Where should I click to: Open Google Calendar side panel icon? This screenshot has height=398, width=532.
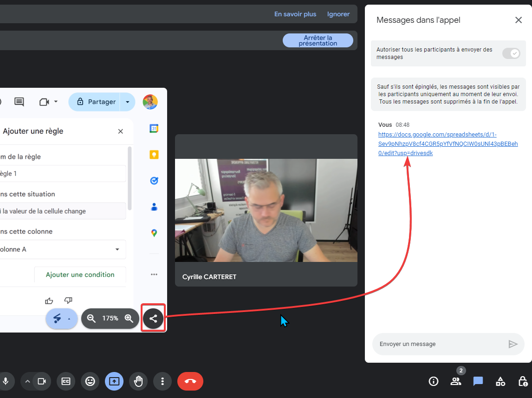point(154,129)
